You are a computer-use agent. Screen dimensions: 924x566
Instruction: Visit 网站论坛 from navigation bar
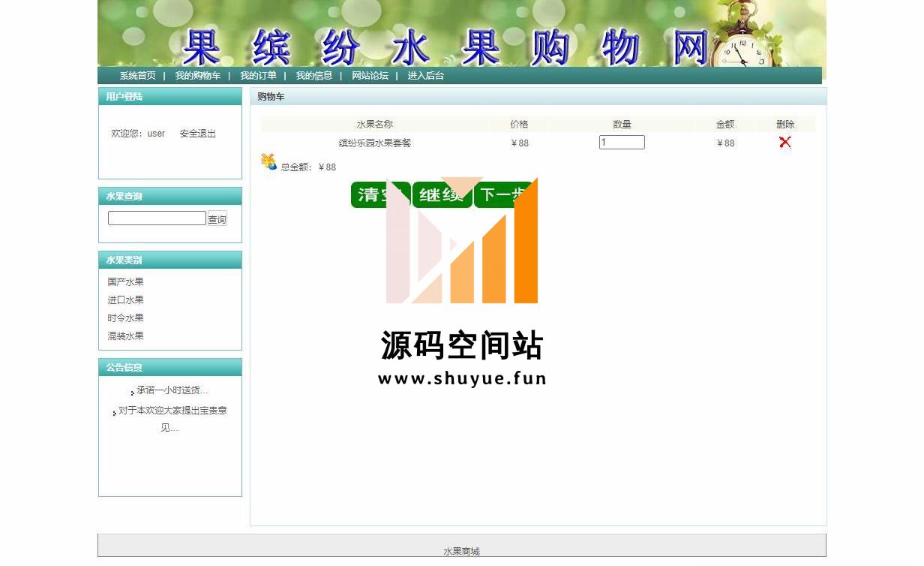(370, 76)
